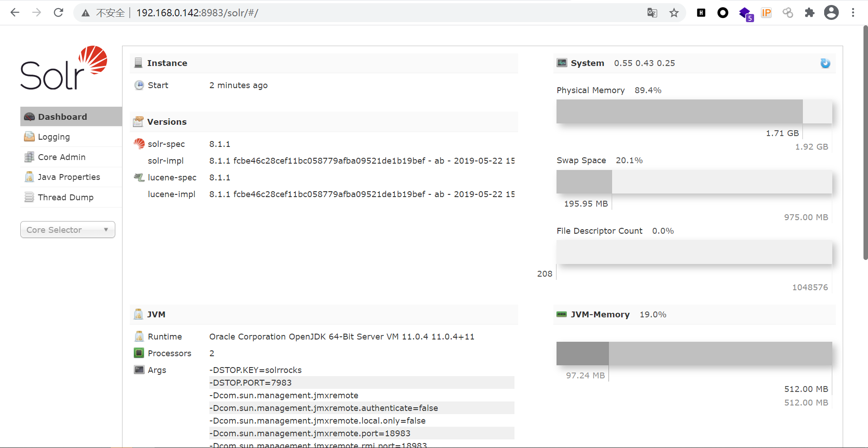Screen dimensions: 868x448
Task: Open the Chrome profile avatar
Action: point(831,13)
